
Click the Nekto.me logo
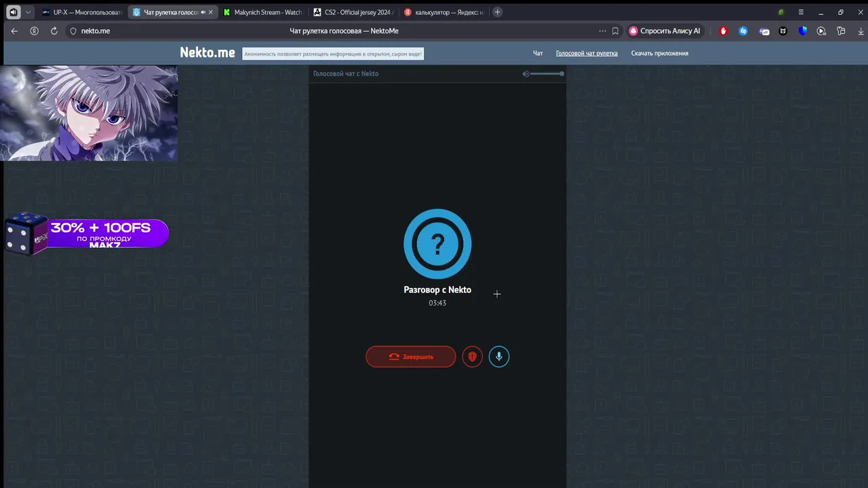pos(208,53)
